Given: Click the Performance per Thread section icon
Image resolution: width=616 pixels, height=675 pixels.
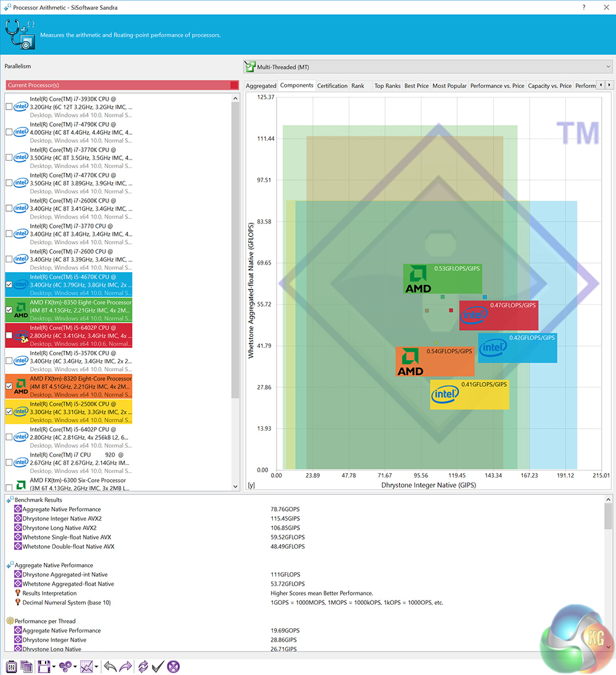Looking at the screenshot, I should pos(10,621).
